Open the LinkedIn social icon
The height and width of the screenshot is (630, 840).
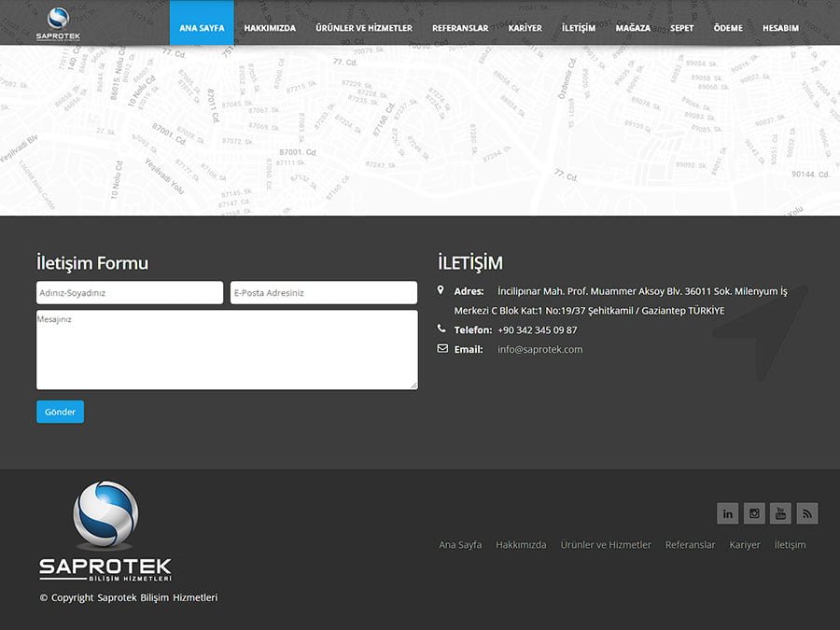click(x=727, y=513)
